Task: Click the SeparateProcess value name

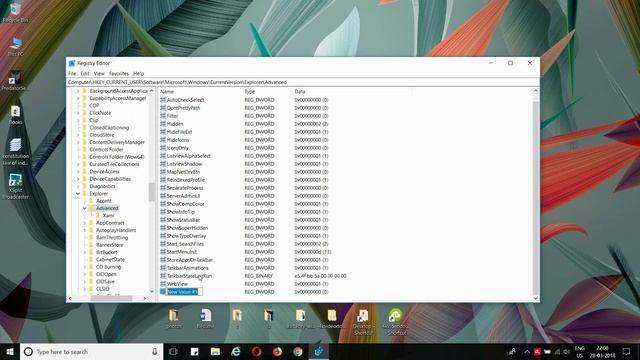Action: coord(184,188)
